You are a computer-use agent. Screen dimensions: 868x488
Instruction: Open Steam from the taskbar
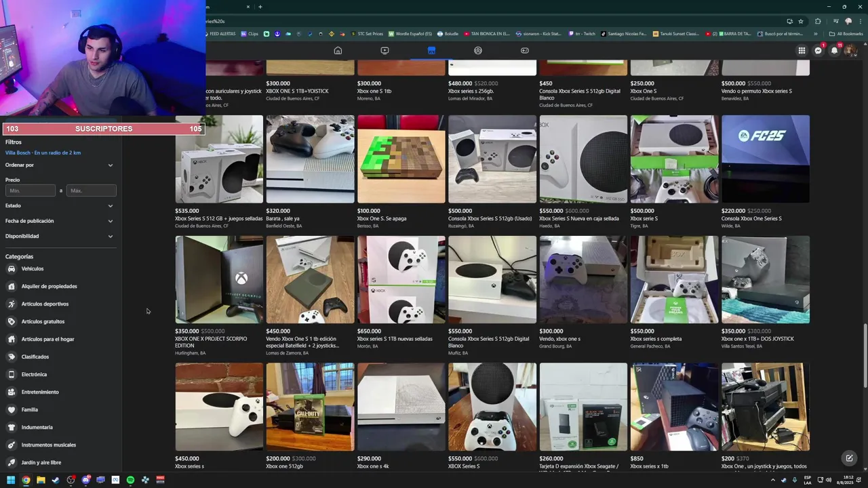click(56, 480)
